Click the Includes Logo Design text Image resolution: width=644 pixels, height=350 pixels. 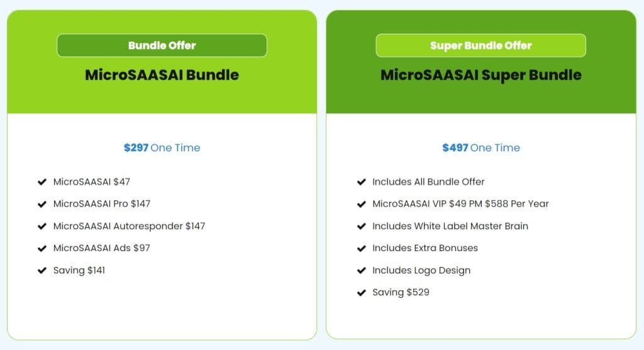point(421,271)
